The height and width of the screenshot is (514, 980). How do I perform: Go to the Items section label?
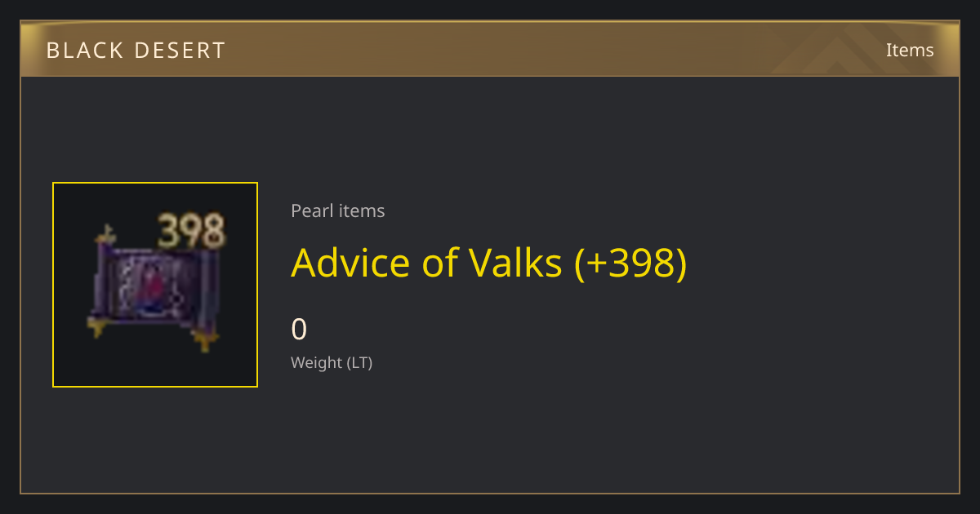click(910, 50)
